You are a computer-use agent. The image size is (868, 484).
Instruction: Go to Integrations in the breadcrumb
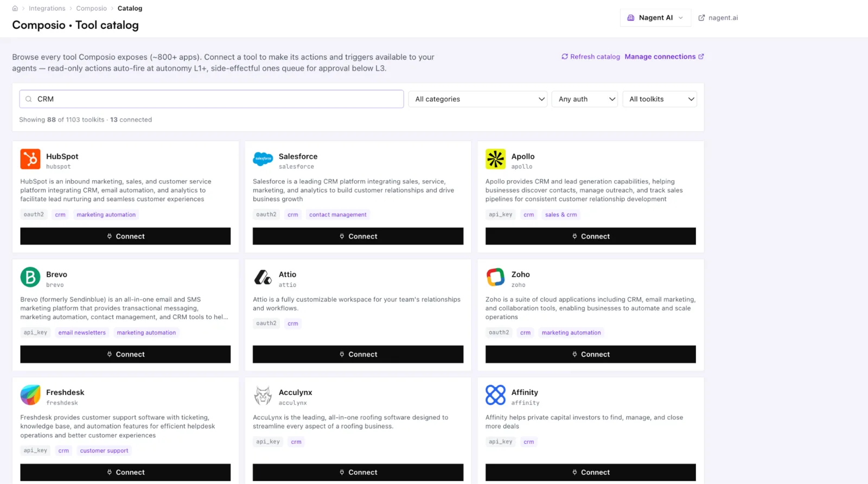(x=47, y=9)
